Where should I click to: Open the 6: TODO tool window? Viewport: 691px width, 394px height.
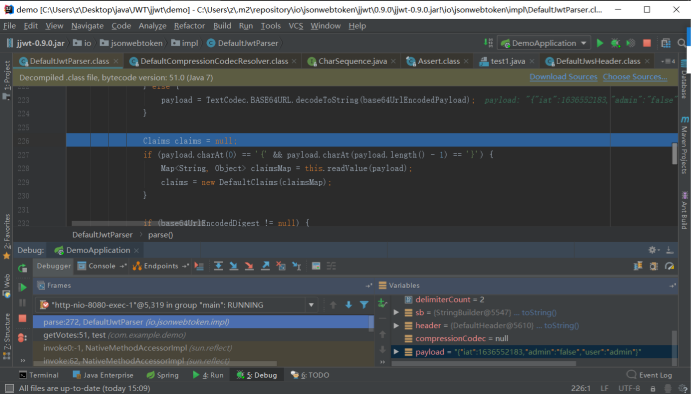[310, 375]
